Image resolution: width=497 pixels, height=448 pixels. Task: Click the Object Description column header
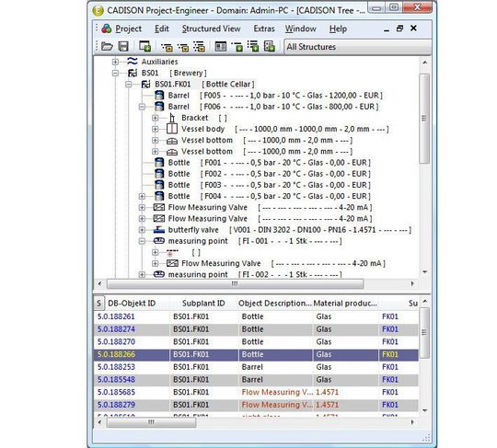[x=275, y=304]
